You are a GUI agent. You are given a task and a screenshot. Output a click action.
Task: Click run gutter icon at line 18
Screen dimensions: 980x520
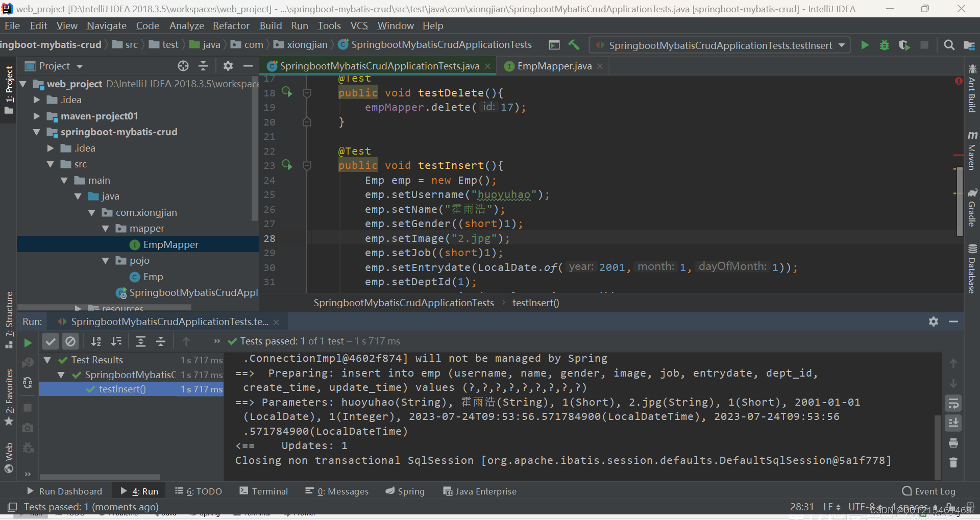(x=287, y=92)
